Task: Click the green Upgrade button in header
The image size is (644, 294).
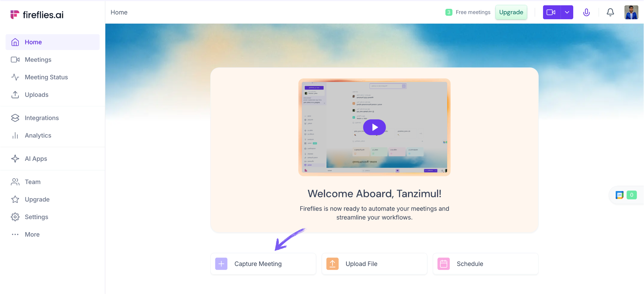Action: click(x=511, y=12)
